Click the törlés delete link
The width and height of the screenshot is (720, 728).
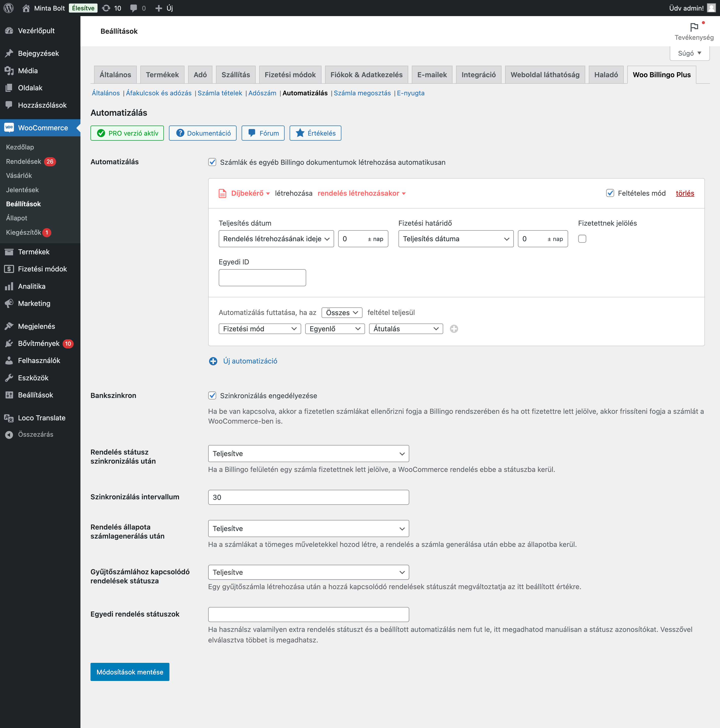[685, 193]
